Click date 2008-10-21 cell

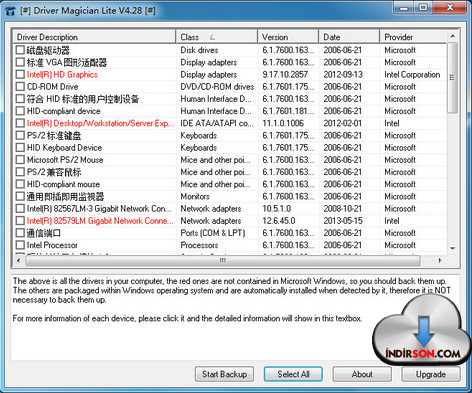(343, 209)
